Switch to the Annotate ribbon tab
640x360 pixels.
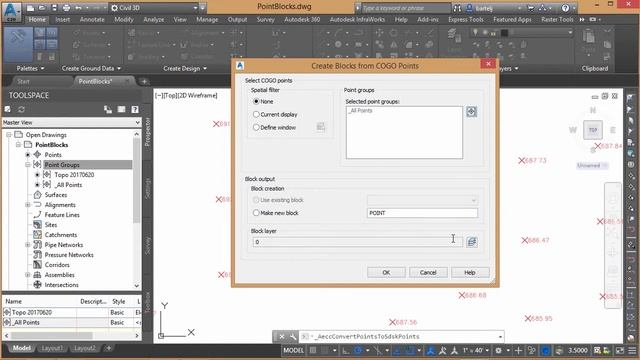[x=92, y=19]
